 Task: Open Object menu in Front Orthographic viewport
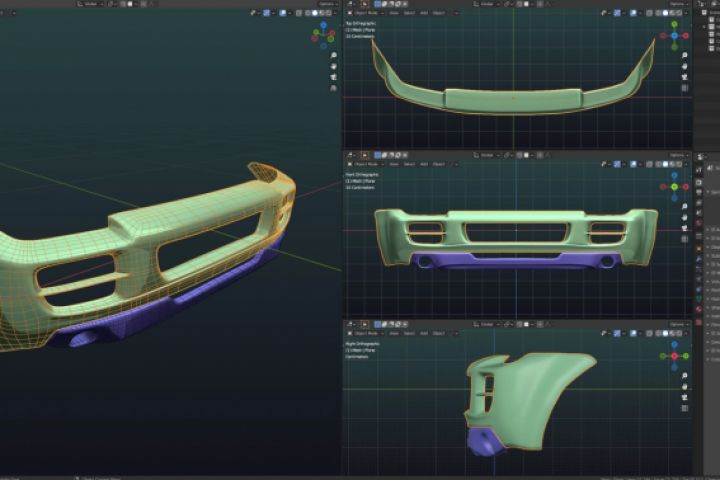tap(439, 164)
